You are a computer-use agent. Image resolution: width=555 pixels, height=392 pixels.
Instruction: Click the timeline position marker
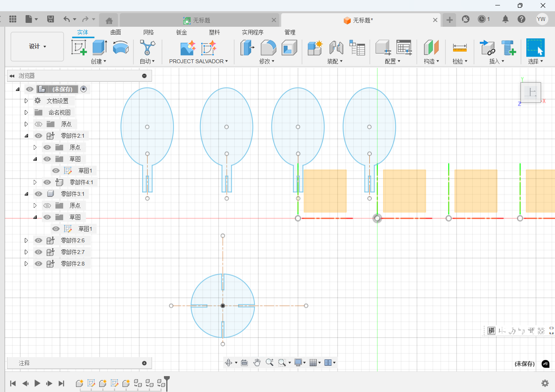pos(167,383)
